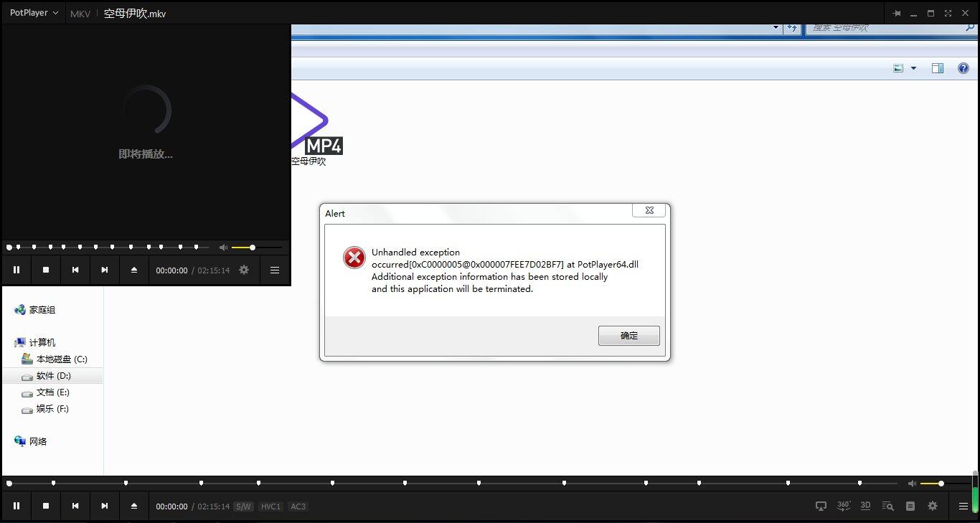Open Explorer help icon

[x=963, y=68]
